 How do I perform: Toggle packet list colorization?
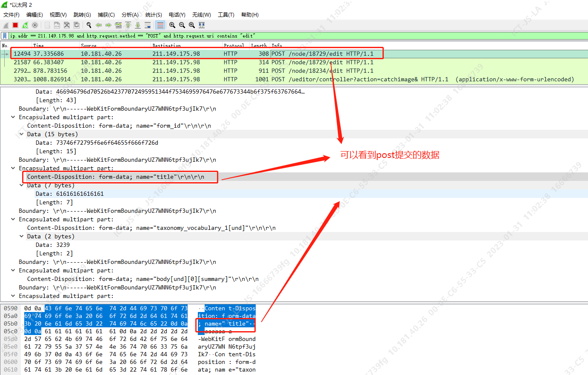(160, 25)
